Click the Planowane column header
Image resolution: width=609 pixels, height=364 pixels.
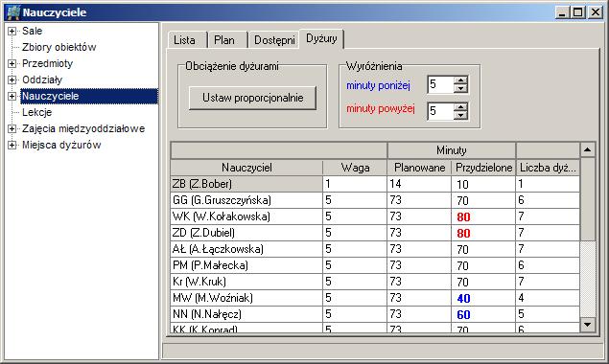pos(419,168)
